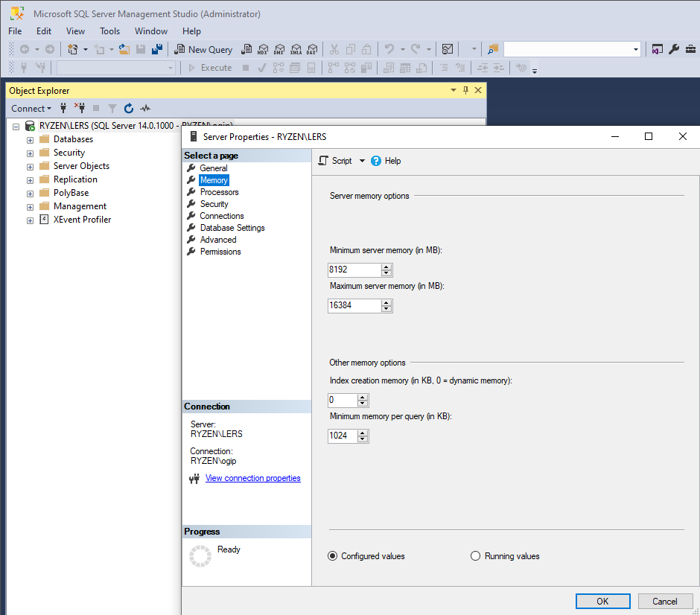Select the Processors page
700x615 pixels.
(219, 192)
